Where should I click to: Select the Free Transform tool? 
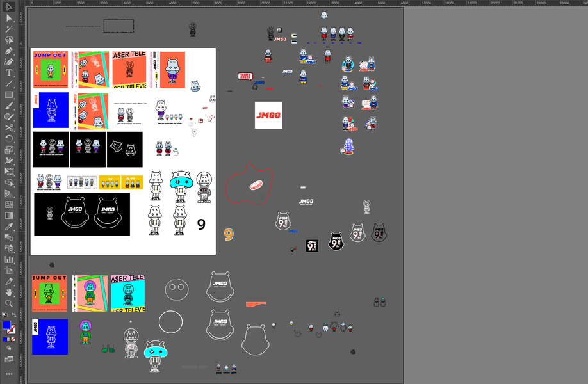pyautogui.click(x=8, y=172)
